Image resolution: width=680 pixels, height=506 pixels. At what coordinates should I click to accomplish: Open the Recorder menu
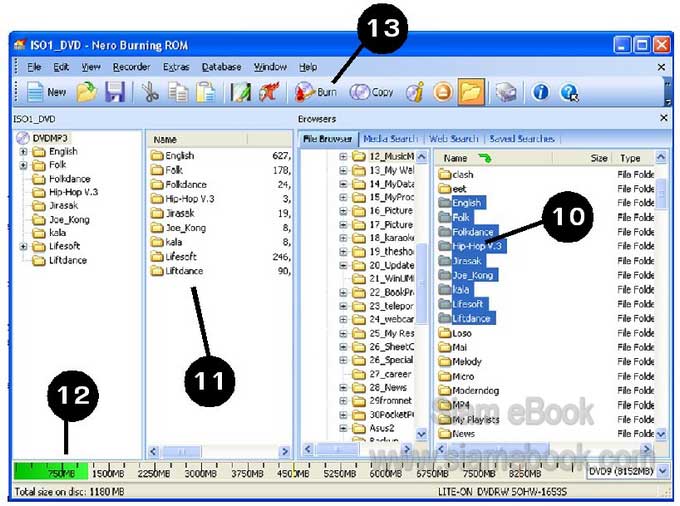(x=131, y=67)
